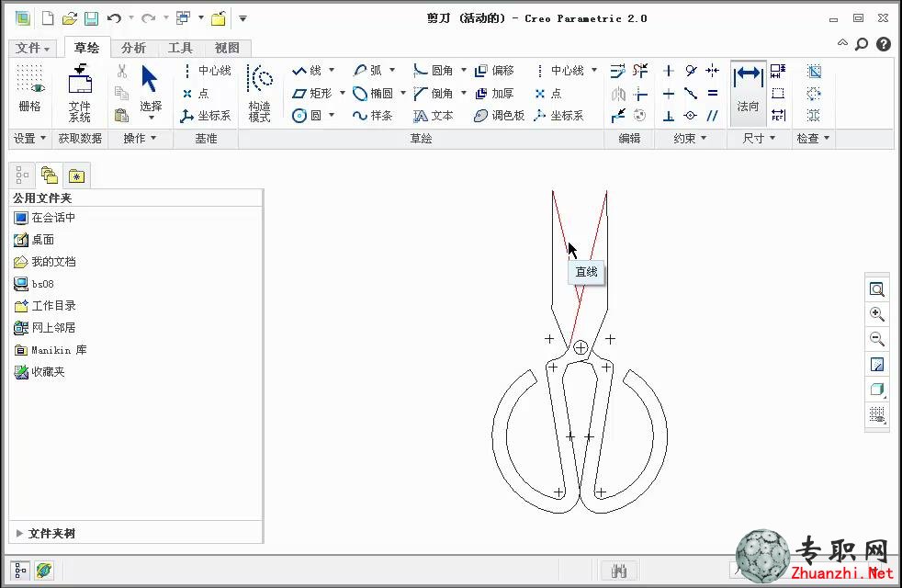
Task: Open the 约束 group dropdown
Action: 690,139
